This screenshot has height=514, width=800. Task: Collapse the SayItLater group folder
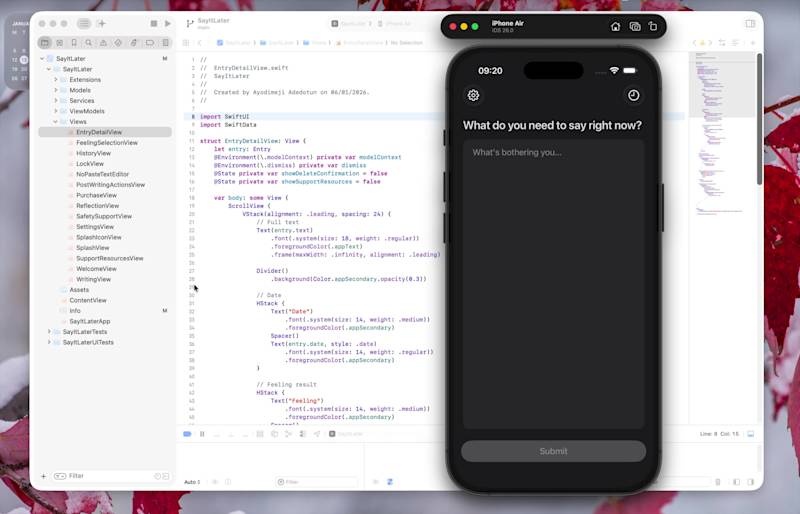point(48,69)
